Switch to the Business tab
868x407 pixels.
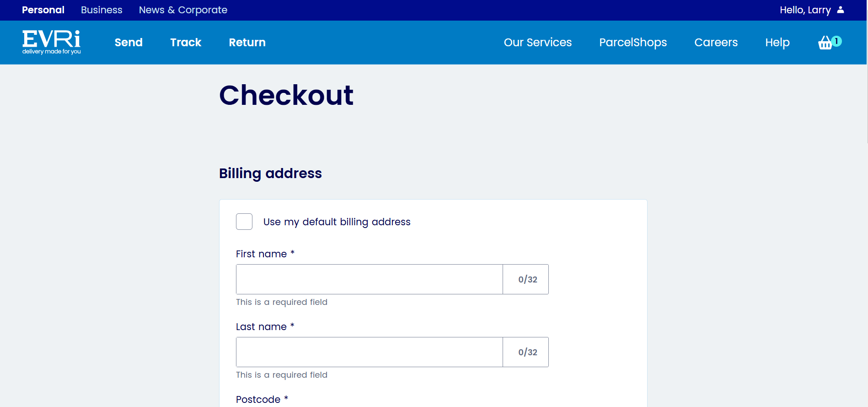pyautogui.click(x=102, y=10)
